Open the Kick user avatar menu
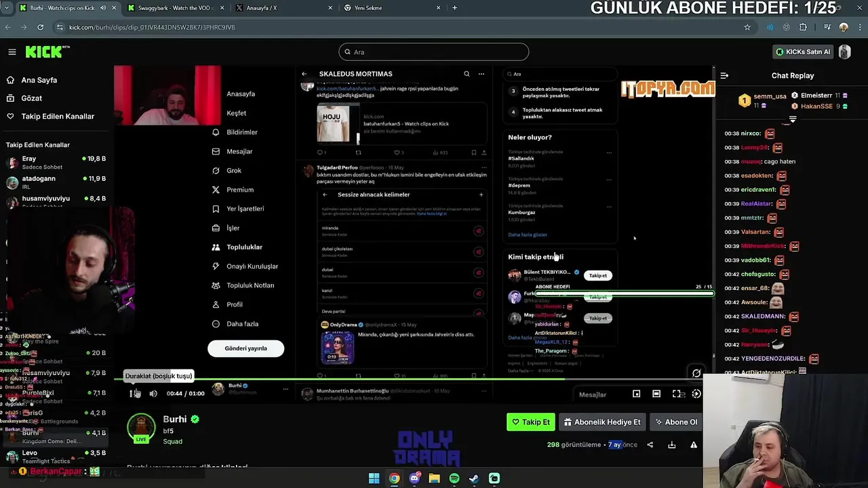Viewport: 868px width, 488px height. coord(844,52)
